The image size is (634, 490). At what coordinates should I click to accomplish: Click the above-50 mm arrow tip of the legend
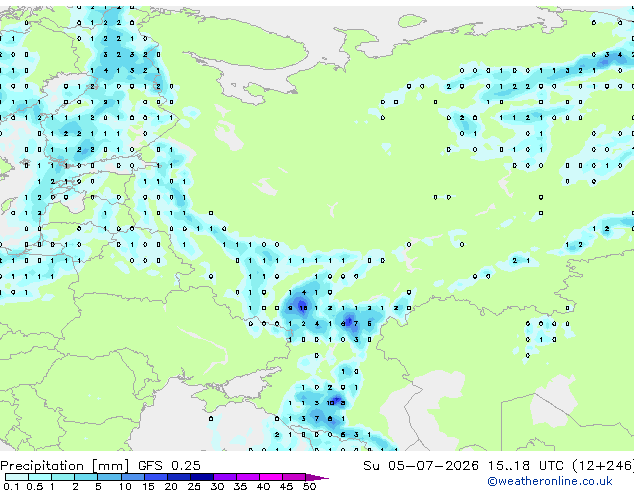click(x=317, y=477)
